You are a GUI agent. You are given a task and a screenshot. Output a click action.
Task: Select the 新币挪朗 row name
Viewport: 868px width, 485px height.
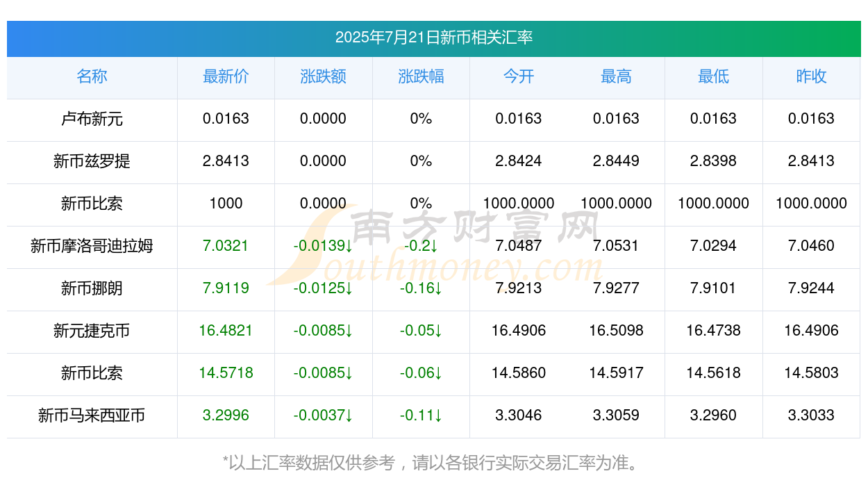click(92, 288)
